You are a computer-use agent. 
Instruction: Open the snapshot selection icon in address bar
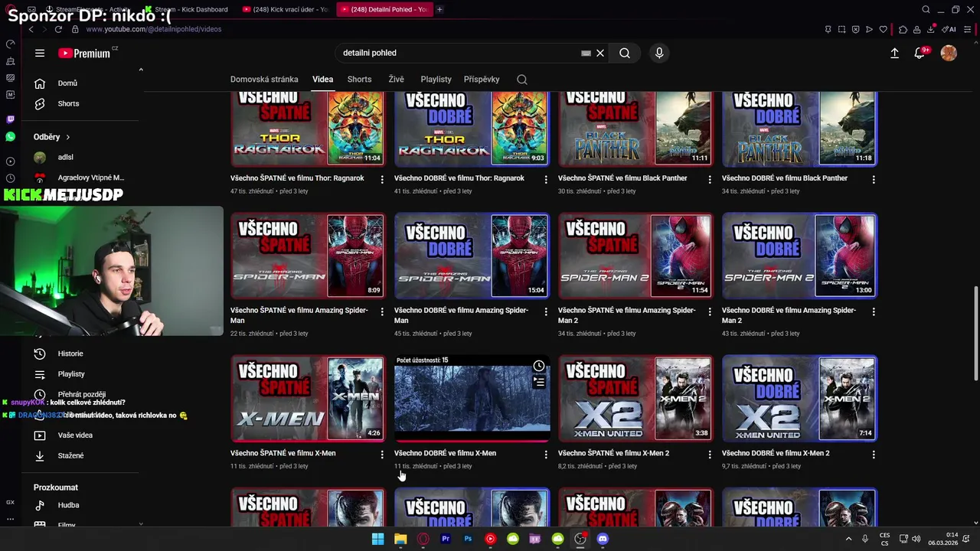841,29
